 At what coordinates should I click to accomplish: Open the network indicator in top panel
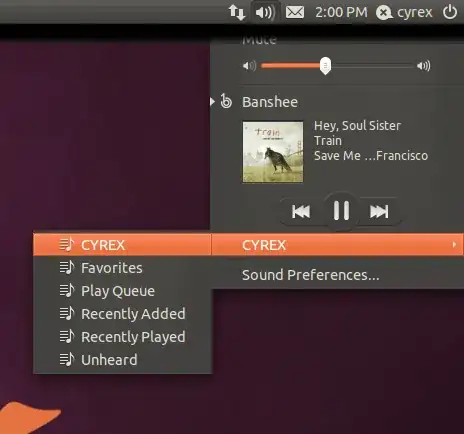coord(237,13)
